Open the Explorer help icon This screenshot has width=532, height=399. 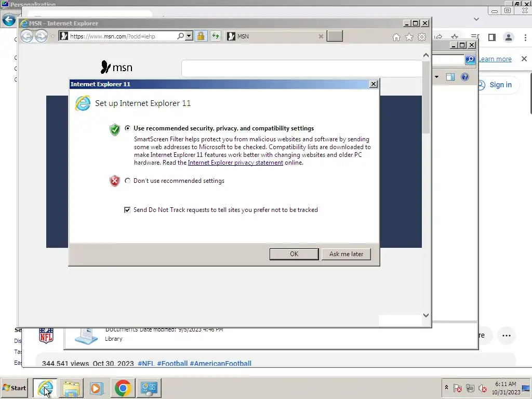click(x=465, y=77)
